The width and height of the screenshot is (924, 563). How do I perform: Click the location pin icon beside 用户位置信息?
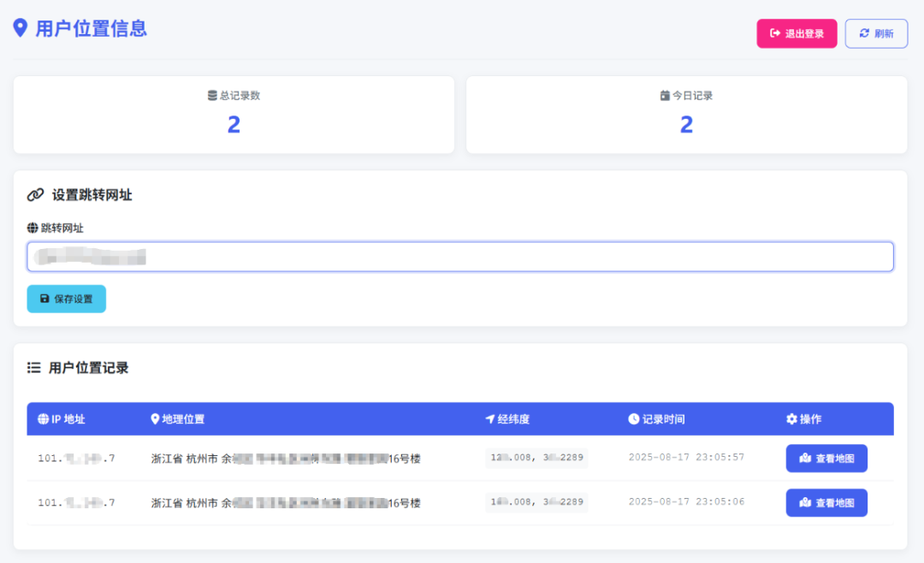point(21,27)
